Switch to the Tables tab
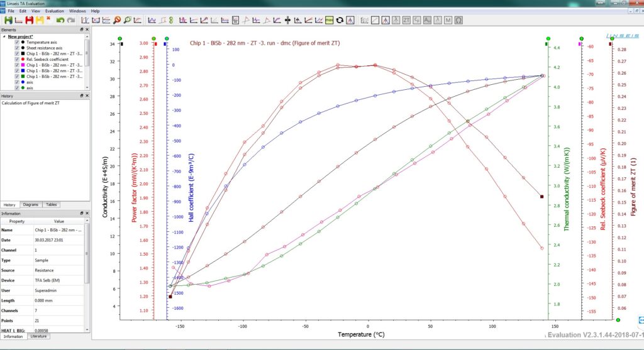The image size is (644, 350). (x=52, y=204)
